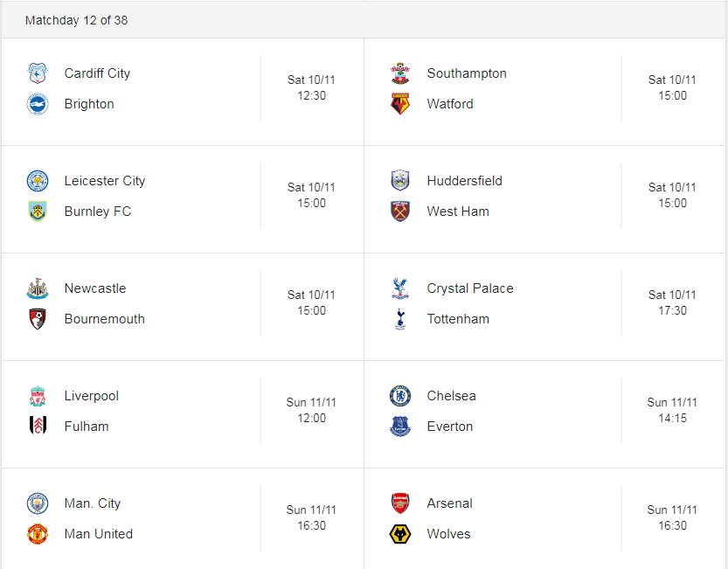Click the Bournemouth club badge
This screenshot has height=569, width=728.
[x=37, y=319]
